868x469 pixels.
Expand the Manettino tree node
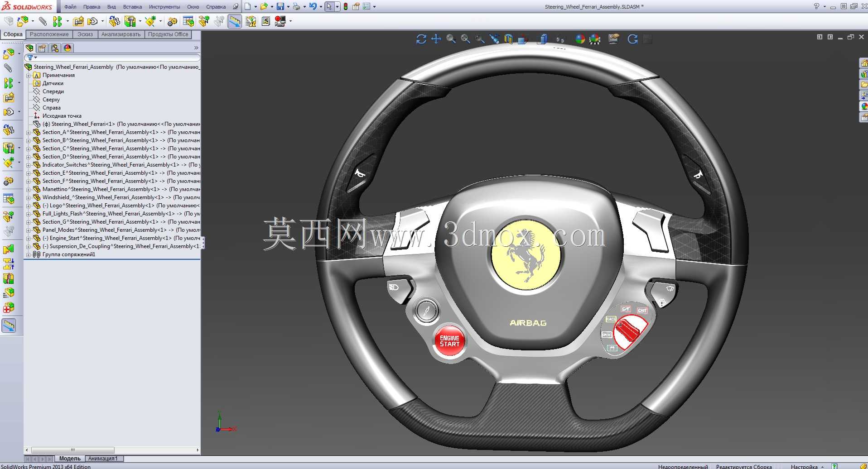pyautogui.click(x=28, y=189)
